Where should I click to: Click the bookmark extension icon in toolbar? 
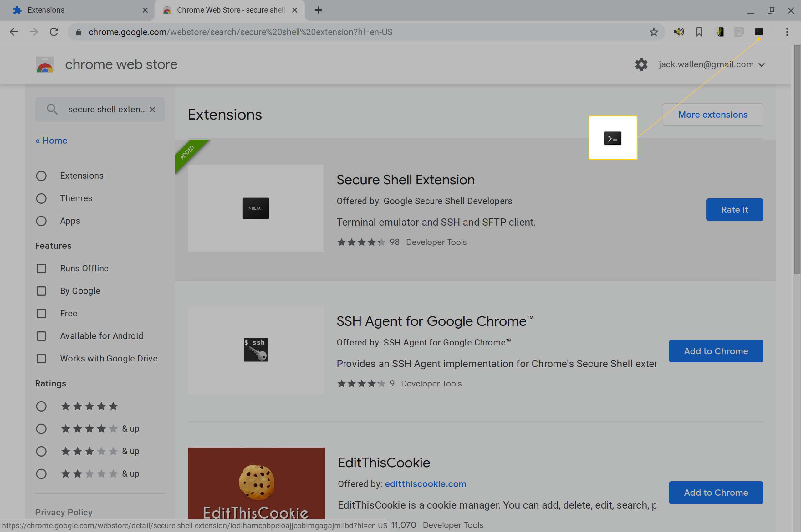coord(699,32)
